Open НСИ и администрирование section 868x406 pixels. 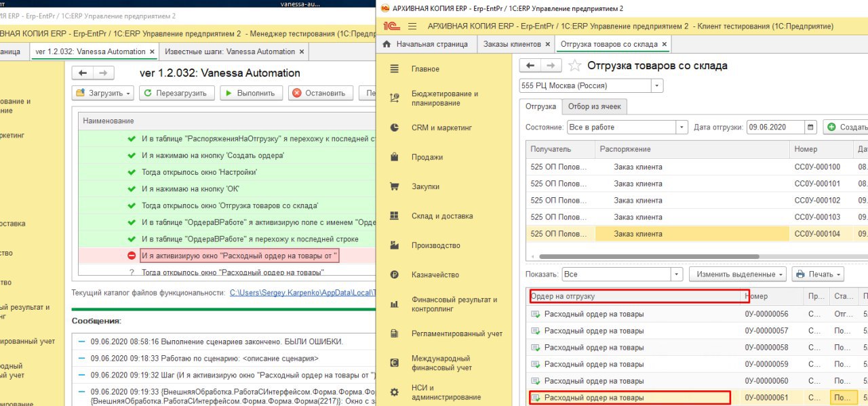click(x=446, y=392)
